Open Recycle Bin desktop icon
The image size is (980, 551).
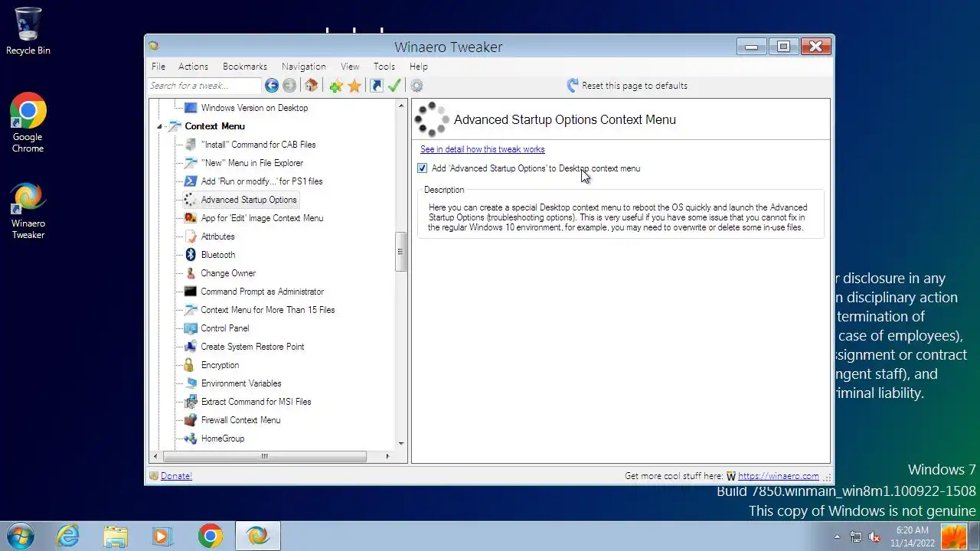click(28, 31)
